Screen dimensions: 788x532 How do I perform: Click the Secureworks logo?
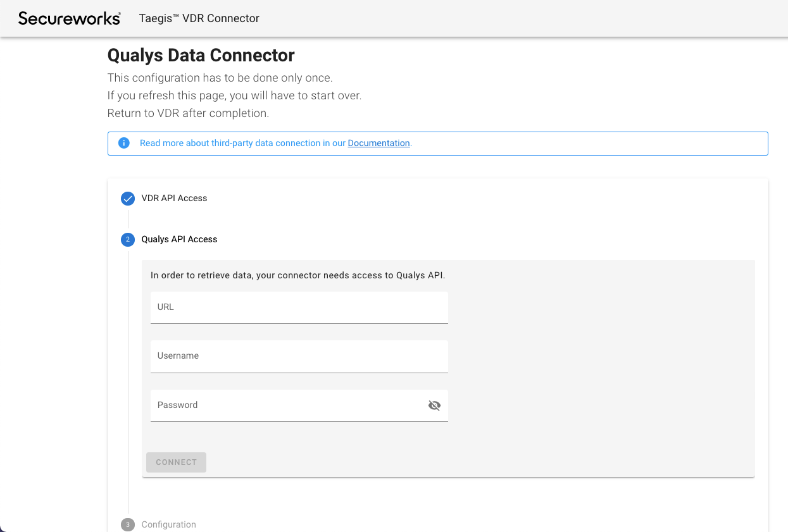[69, 18]
